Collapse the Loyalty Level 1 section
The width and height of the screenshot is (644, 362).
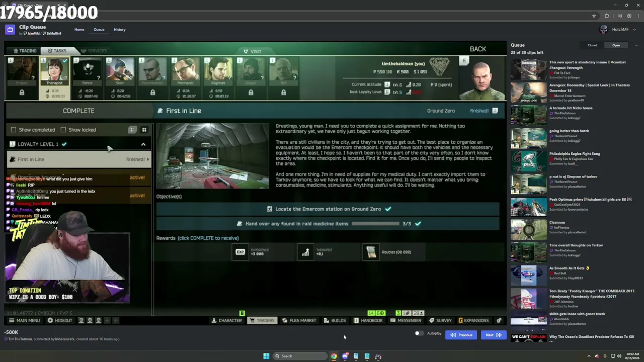pos(143,144)
